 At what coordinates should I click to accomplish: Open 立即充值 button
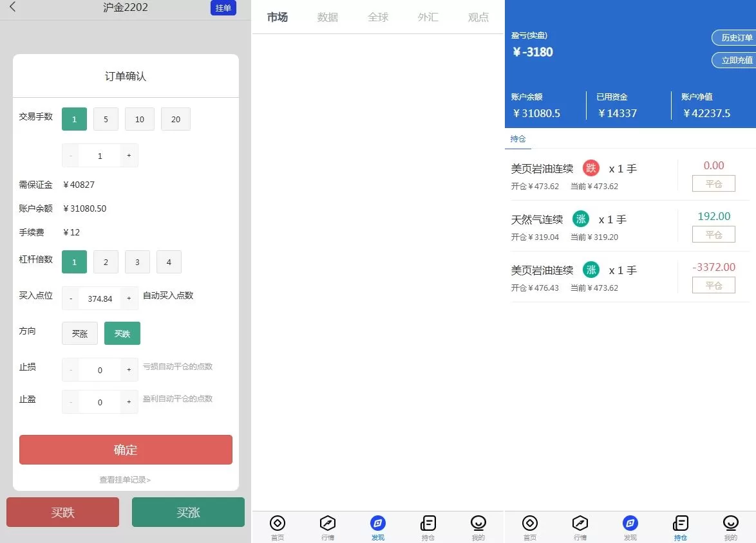(734, 60)
